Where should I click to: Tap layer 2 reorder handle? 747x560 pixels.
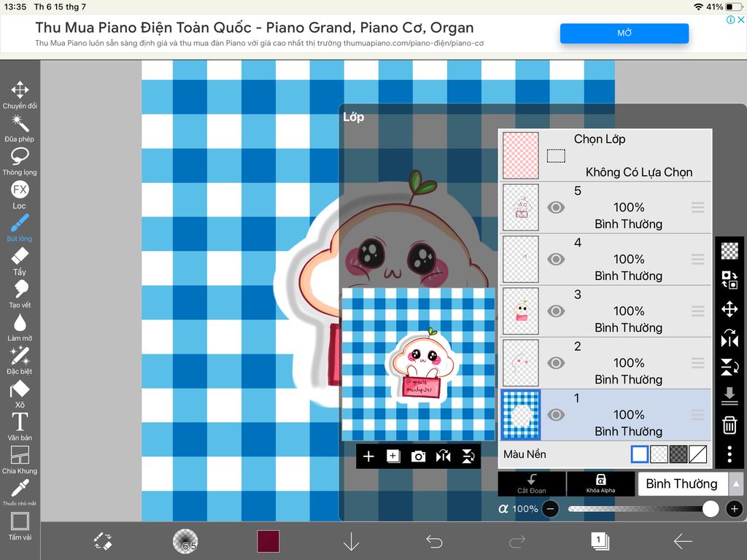(x=698, y=363)
